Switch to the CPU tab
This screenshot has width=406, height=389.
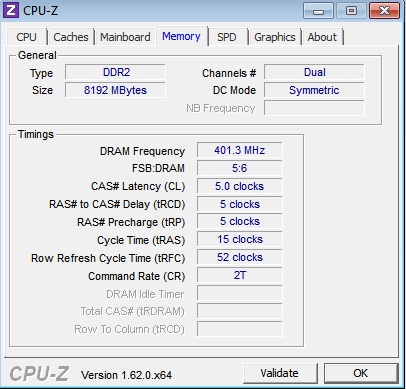[x=26, y=37]
